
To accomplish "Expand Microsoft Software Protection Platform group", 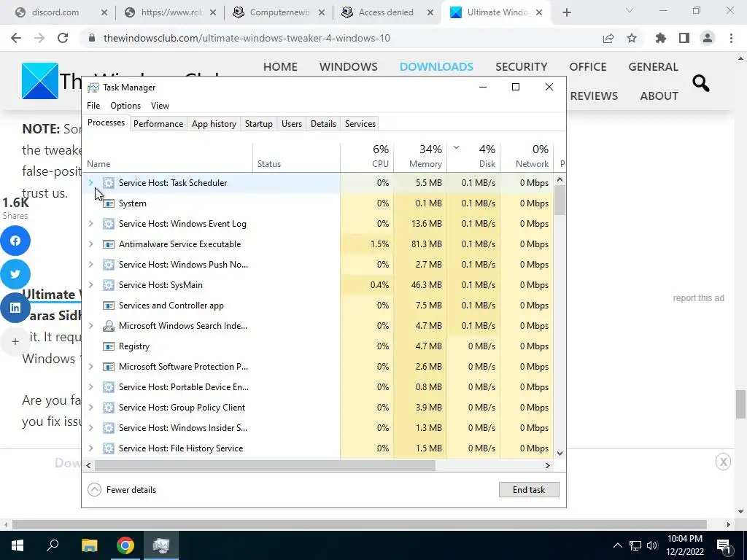I will (91, 367).
